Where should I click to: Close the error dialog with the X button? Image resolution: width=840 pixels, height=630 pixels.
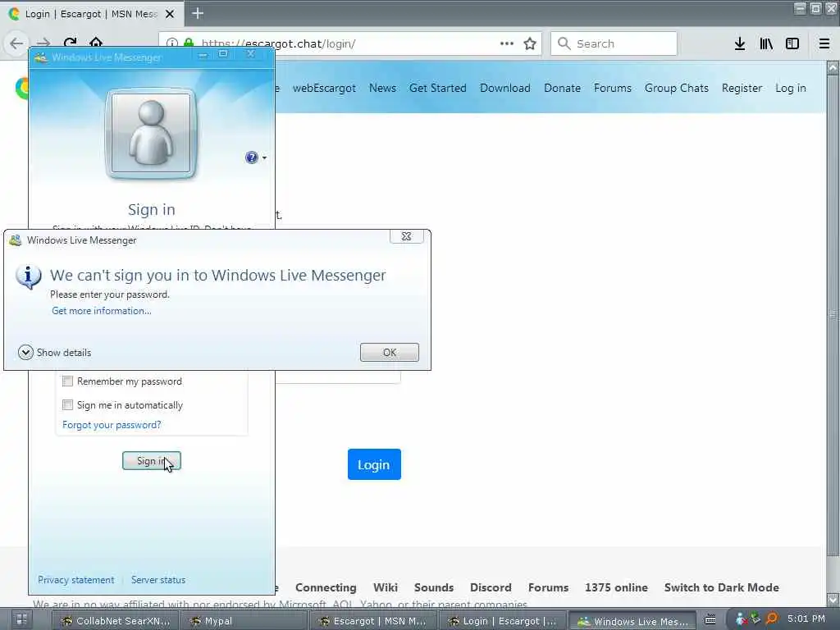click(407, 236)
